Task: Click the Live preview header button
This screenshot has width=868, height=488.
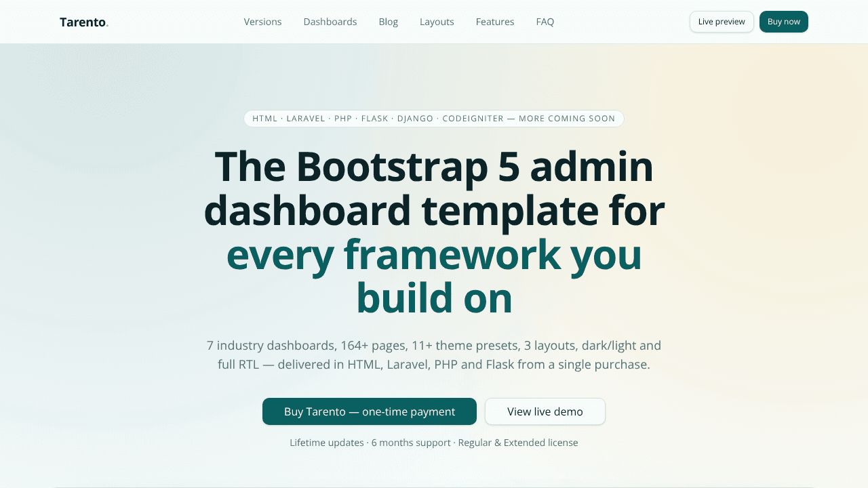Action: point(722,22)
